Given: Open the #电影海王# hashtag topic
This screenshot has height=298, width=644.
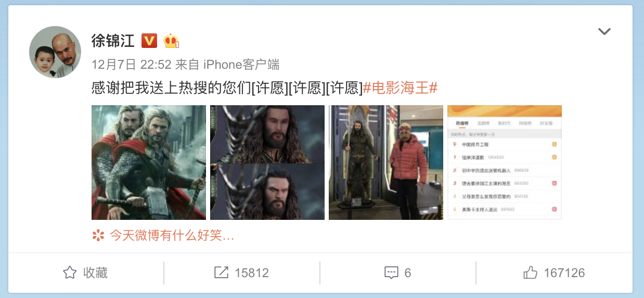Looking at the screenshot, I should pyautogui.click(x=400, y=88).
